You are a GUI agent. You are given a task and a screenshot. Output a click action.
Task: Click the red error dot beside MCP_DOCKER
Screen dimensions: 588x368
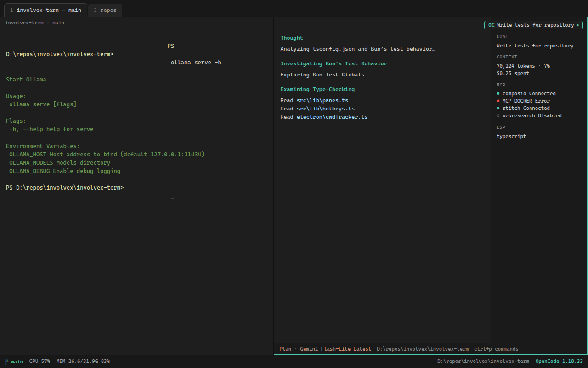coord(498,101)
